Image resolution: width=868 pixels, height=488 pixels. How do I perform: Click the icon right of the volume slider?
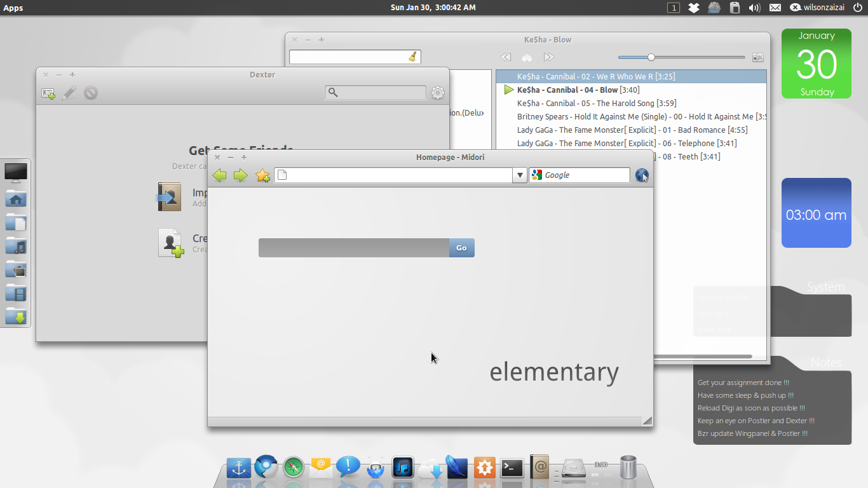pos(758,57)
